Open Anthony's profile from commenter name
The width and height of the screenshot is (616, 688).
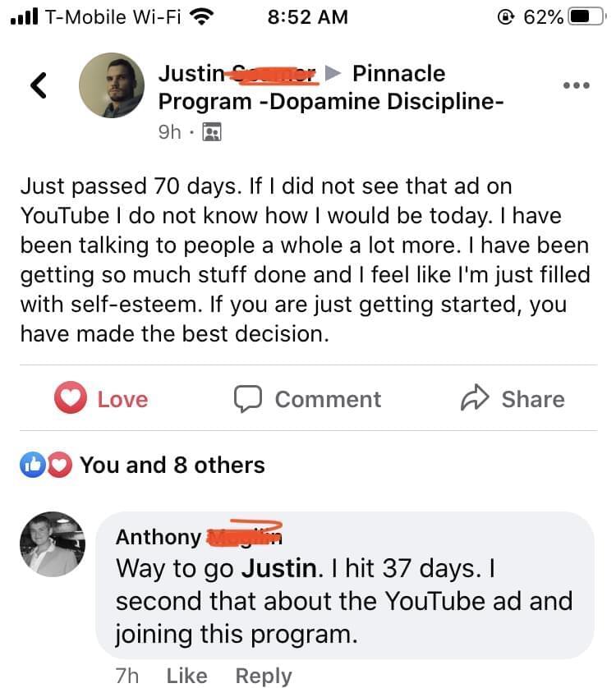tap(159, 537)
